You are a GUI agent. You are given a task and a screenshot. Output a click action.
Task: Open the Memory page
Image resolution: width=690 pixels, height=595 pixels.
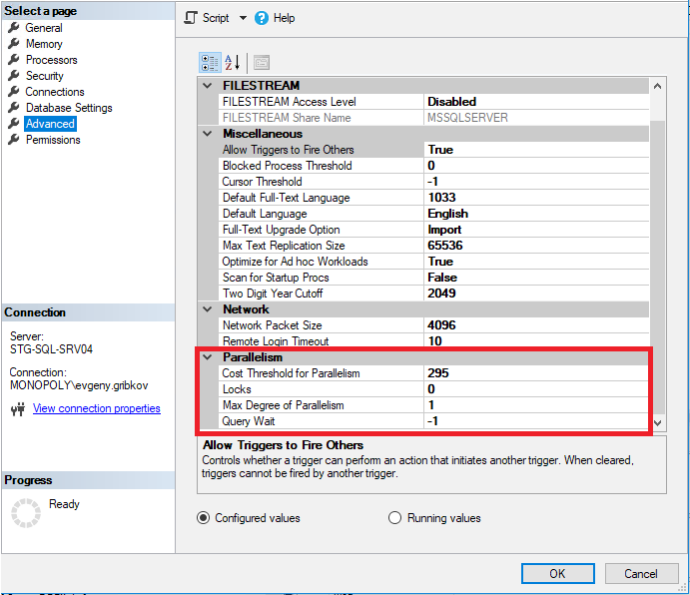click(44, 44)
